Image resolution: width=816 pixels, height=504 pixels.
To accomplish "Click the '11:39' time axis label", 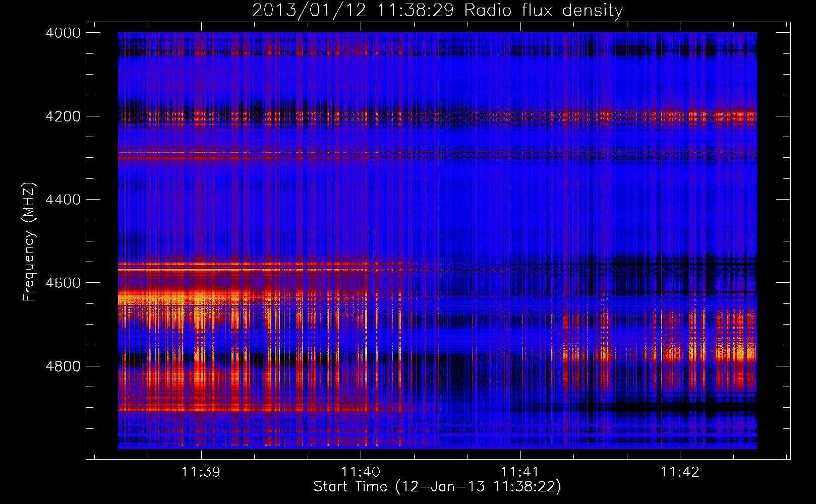I will click(x=201, y=472).
